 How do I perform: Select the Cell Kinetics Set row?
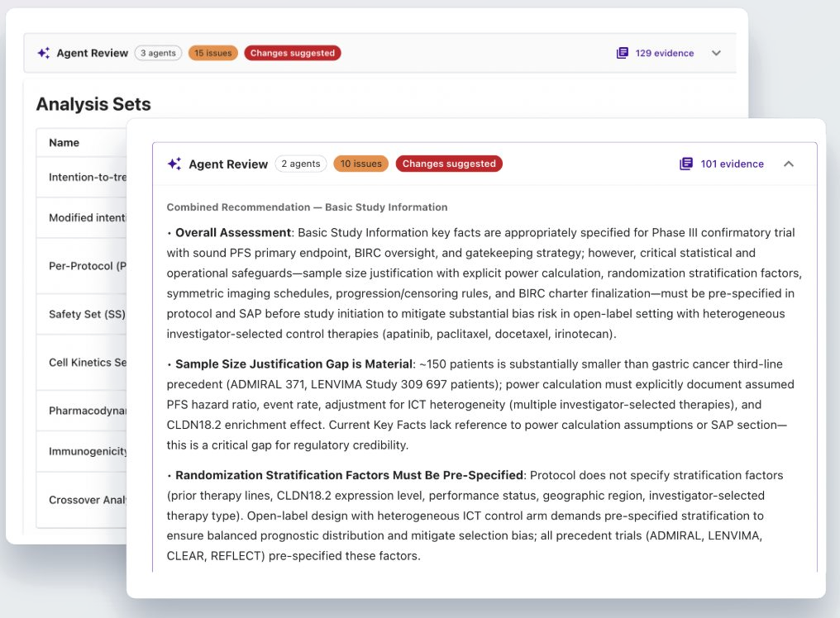[81, 363]
